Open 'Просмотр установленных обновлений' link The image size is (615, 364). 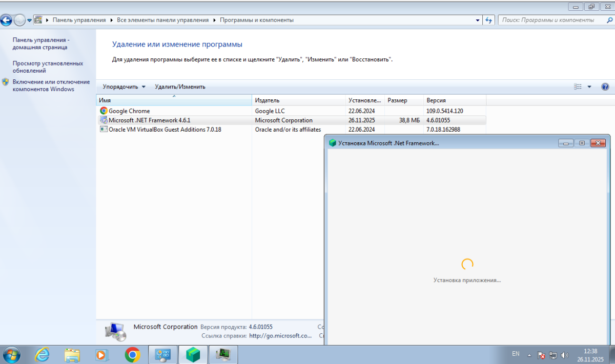[48, 67]
